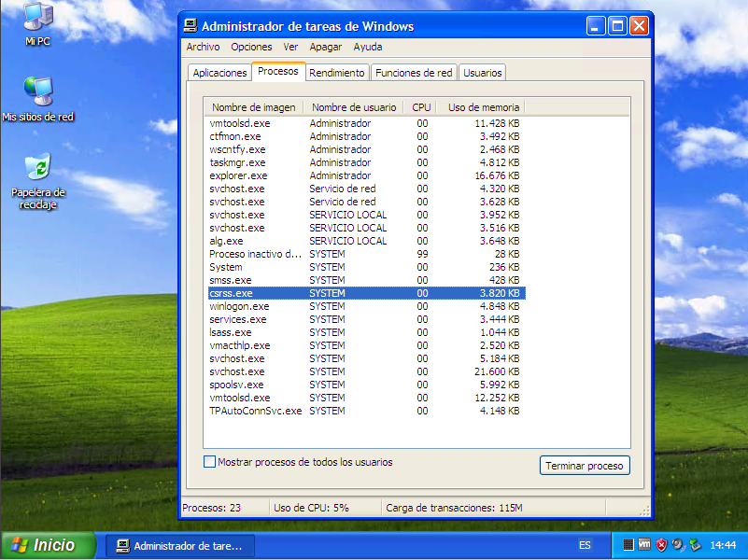Click the 14:44 taskbar clock

tap(723, 545)
